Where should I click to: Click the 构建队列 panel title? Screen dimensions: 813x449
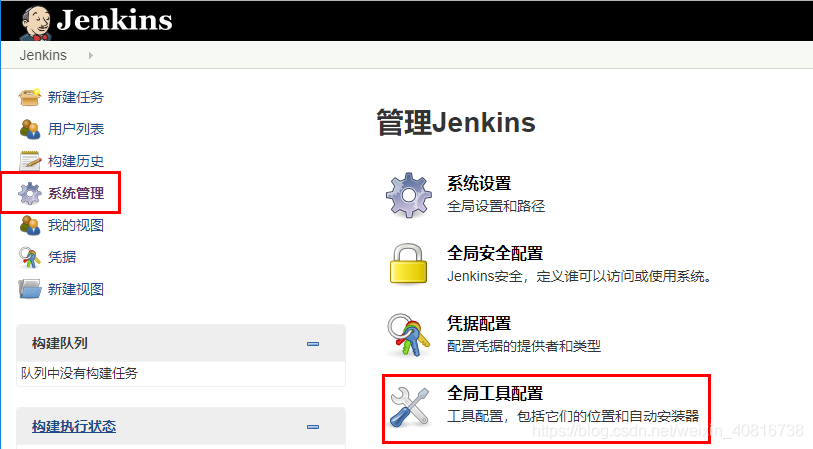[x=60, y=343]
